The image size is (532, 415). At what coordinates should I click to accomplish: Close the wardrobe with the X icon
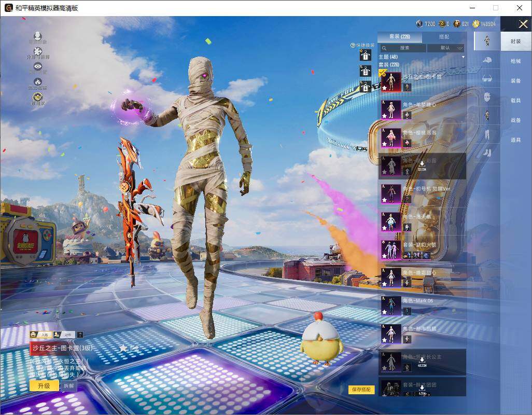click(x=523, y=24)
